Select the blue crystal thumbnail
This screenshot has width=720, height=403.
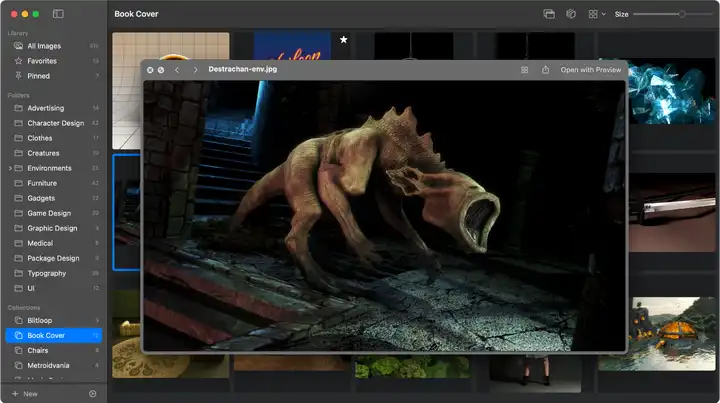672,91
